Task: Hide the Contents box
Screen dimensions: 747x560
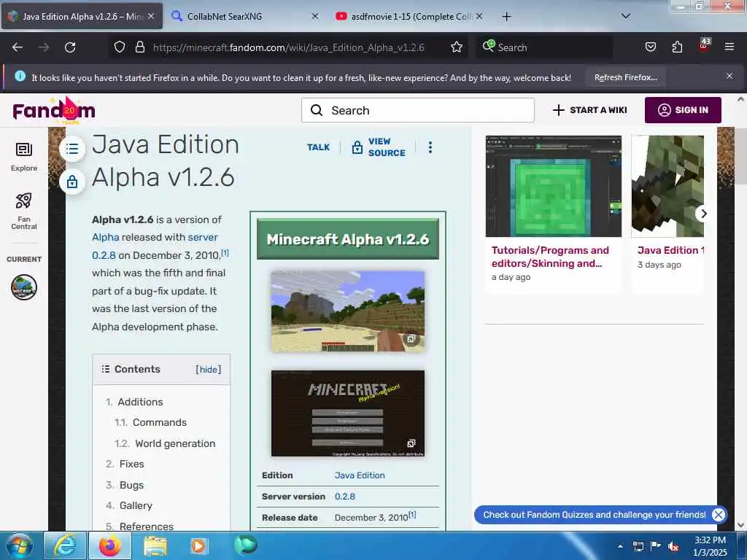Action: click(x=208, y=370)
